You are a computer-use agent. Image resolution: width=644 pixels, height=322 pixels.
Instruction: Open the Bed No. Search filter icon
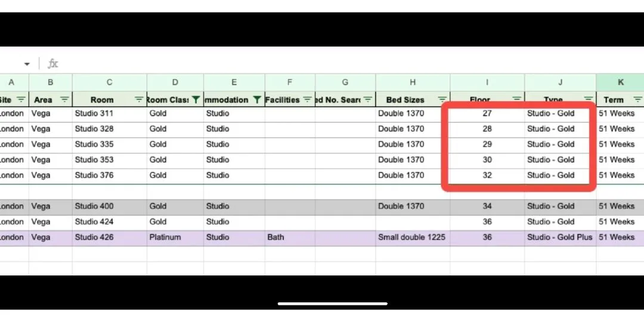pos(367,100)
